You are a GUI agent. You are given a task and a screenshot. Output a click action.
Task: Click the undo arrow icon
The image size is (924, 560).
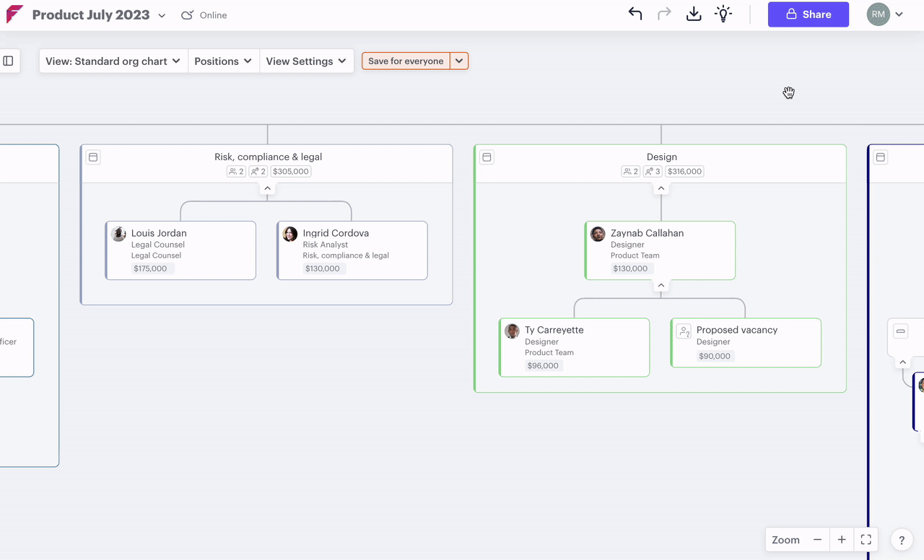635,14
